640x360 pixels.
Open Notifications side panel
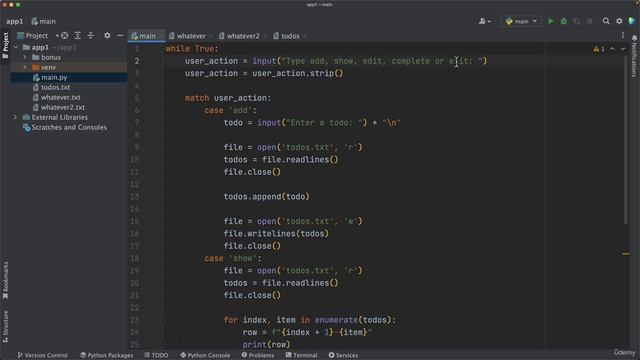pyautogui.click(x=634, y=56)
